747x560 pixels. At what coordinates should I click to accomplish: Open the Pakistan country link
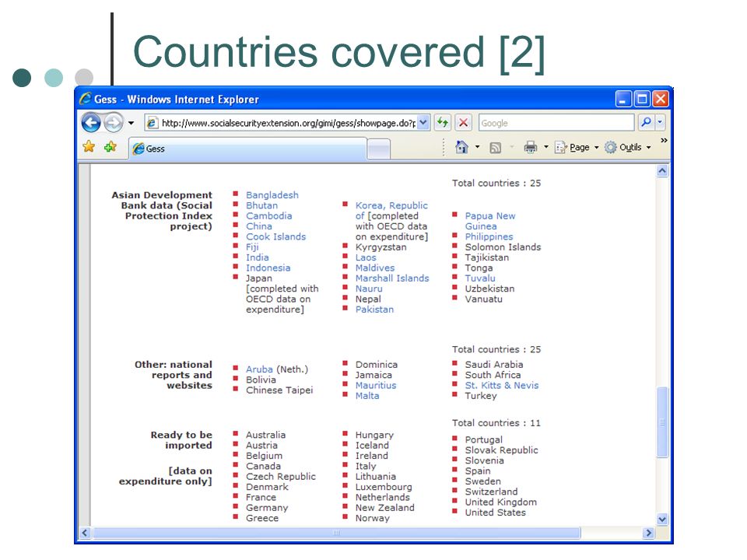point(374,310)
